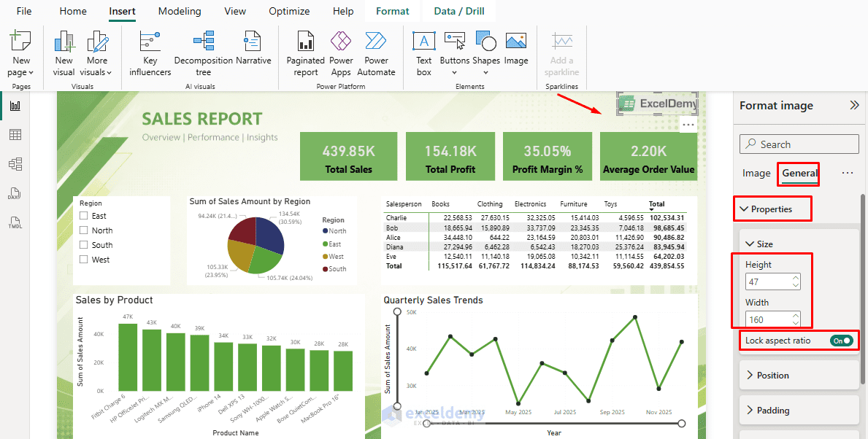Image resolution: width=868 pixels, height=439 pixels.
Task: Open Format pane ellipsis menu
Action: click(847, 173)
